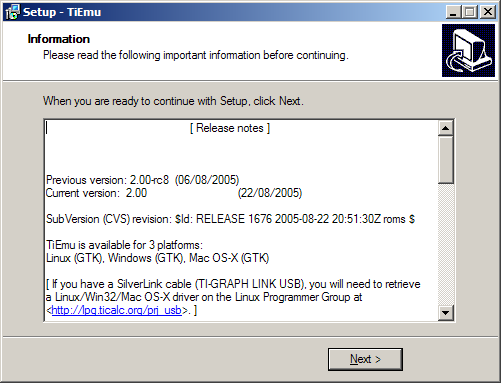The height and width of the screenshot is (383, 501).
Task: Open the lpg.ticalc.org/prj_usb hyperlink
Action: tap(117, 310)
